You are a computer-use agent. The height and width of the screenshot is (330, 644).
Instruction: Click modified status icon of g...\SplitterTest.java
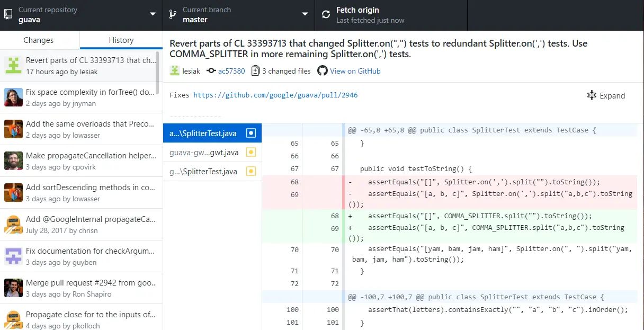[x=251, y=171]
